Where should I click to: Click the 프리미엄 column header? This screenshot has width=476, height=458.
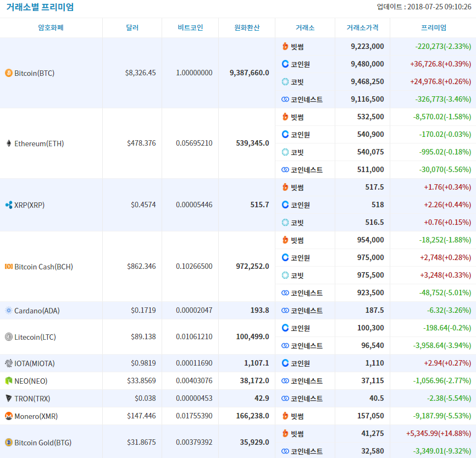(x=434, y=27)
